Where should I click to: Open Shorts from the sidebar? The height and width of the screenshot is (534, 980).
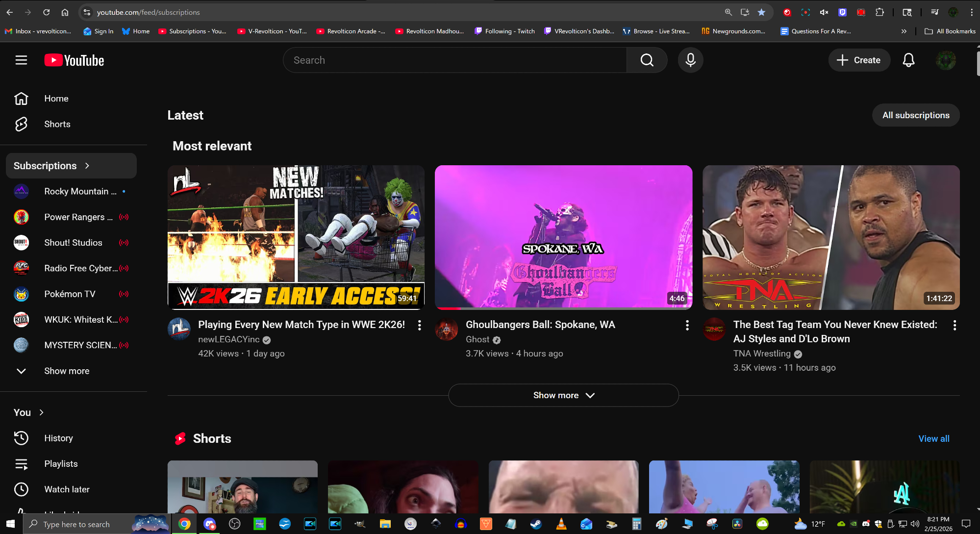(57, 124)
